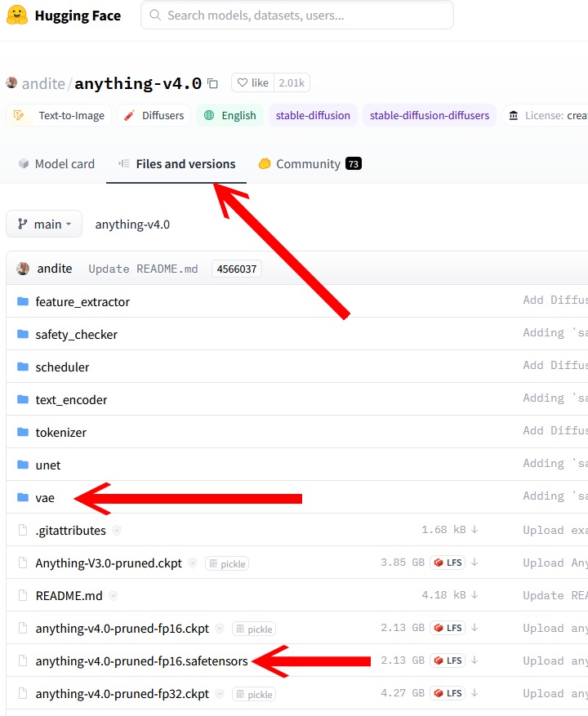Click pickle badge on Anything-V3.0-pruned.ckpt
The image size is (588, 716).
click(227, 564)
